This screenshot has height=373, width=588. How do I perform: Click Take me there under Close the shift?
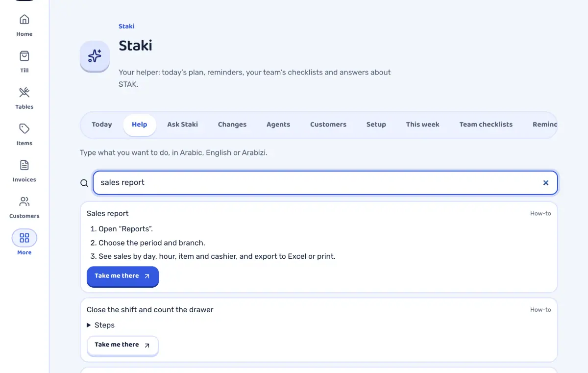click(x=122, y=345)
